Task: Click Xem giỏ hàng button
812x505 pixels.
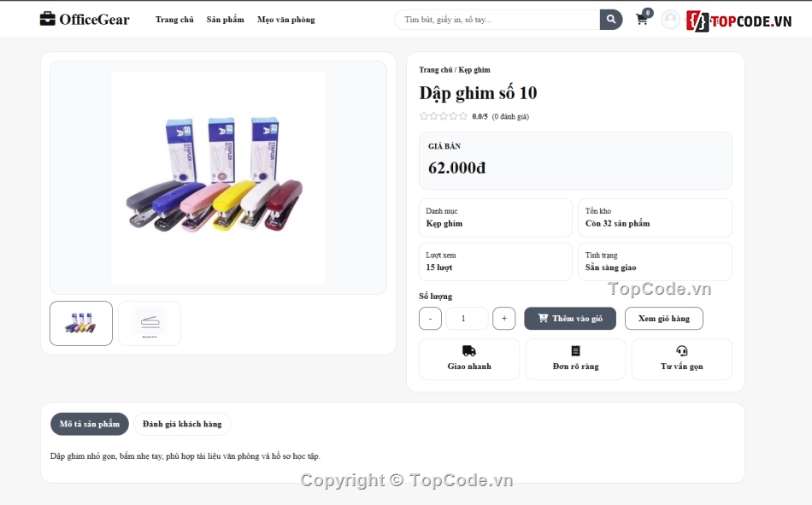Action: [664, 319]
